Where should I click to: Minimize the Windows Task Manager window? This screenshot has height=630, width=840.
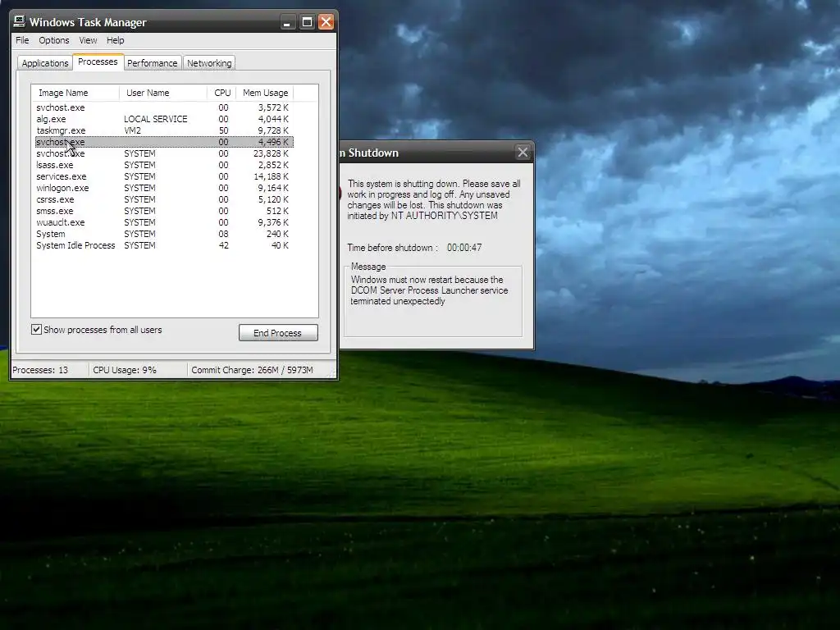pos(287,22)
